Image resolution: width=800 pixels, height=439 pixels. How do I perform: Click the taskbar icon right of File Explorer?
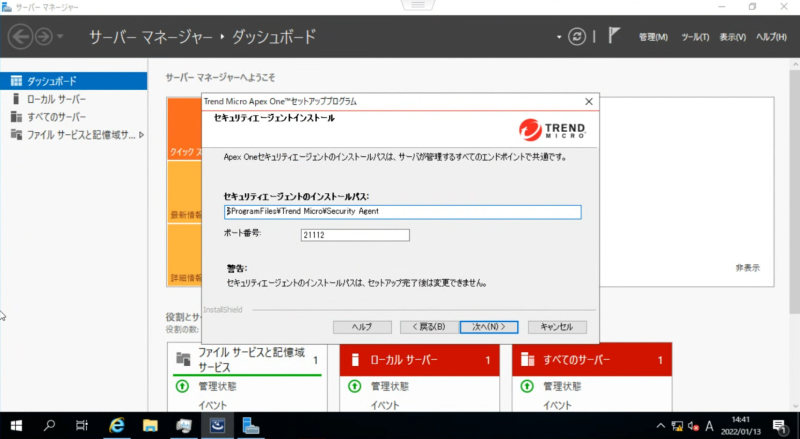[184, 425]
